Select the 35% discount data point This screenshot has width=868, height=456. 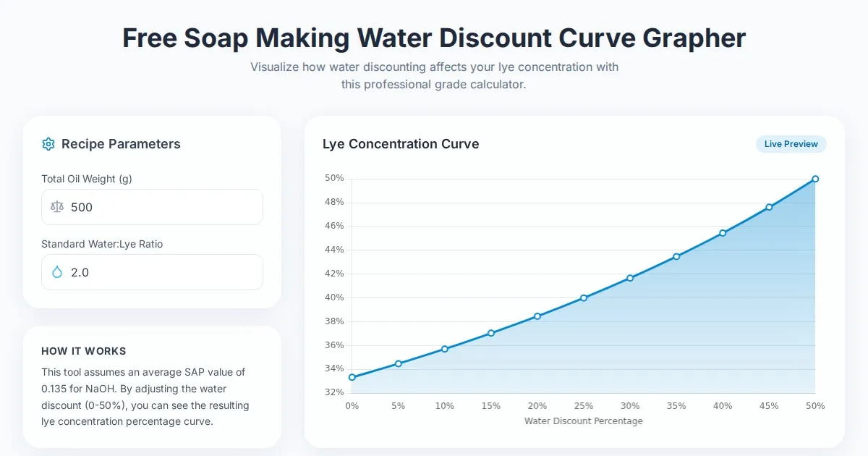click(x=676, y=256)
